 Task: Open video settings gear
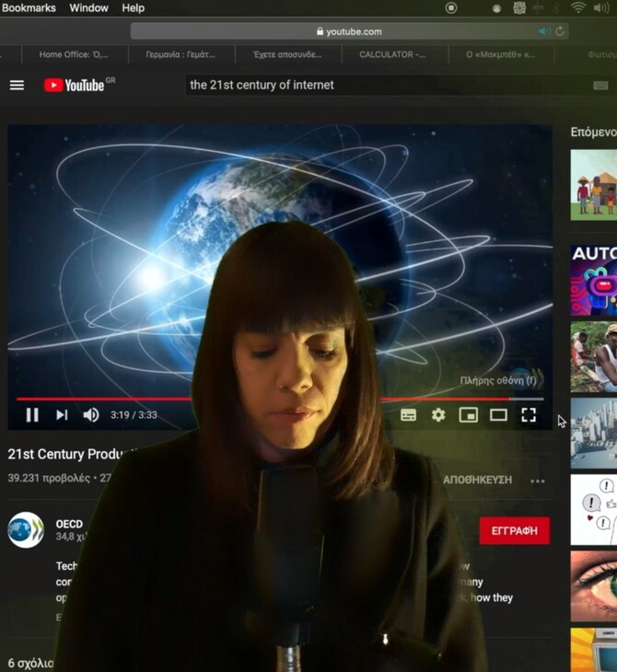438,415
